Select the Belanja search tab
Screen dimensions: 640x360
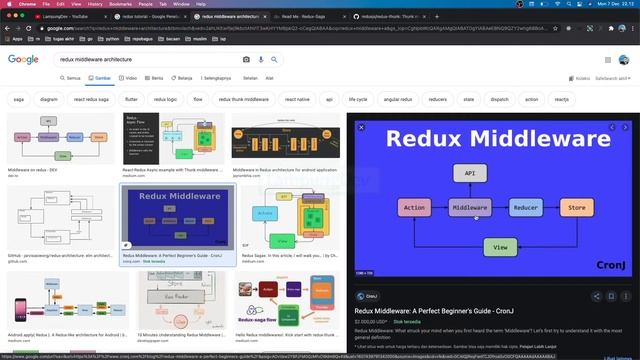click(182, 78)
